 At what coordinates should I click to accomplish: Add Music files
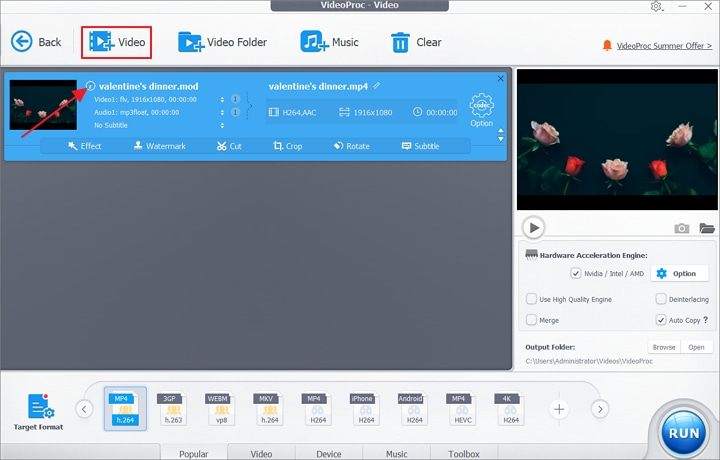[x=329, y=42]
